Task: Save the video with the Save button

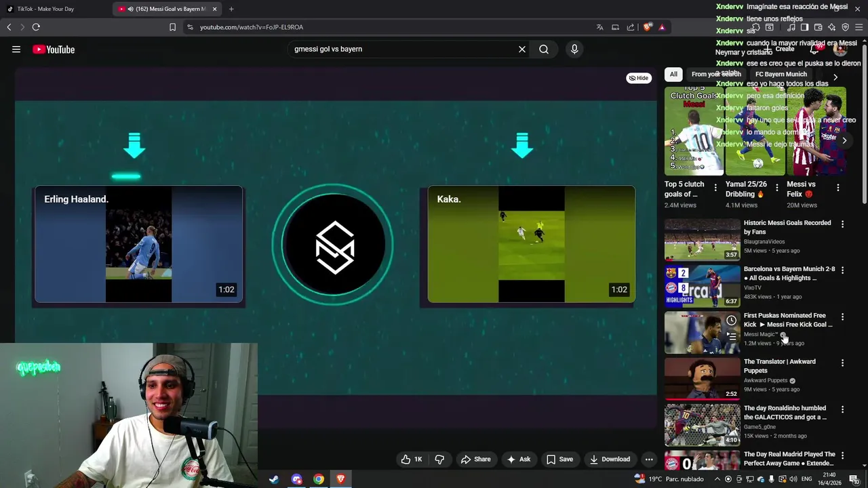Action: click(559, 460)
